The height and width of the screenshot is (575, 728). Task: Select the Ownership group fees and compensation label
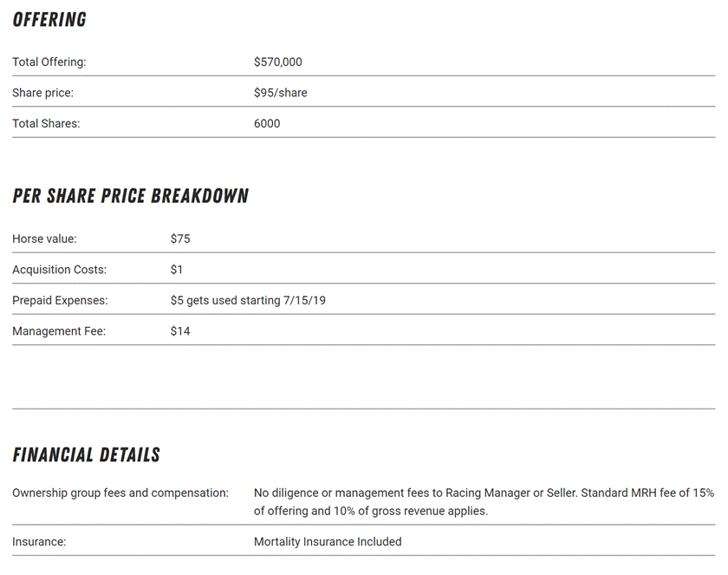coord(120,493)
